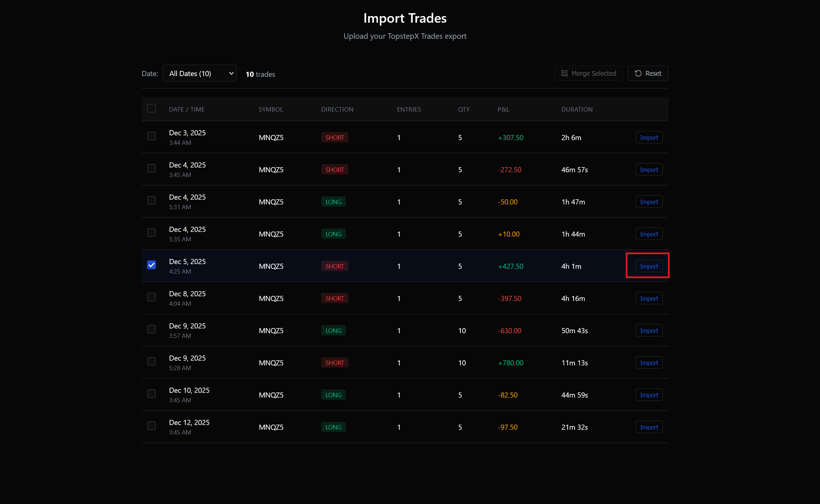Screen dimensions: 820x504
Task: Click Import for the Dec 12, 2025 trade
Action: (648, 427)
